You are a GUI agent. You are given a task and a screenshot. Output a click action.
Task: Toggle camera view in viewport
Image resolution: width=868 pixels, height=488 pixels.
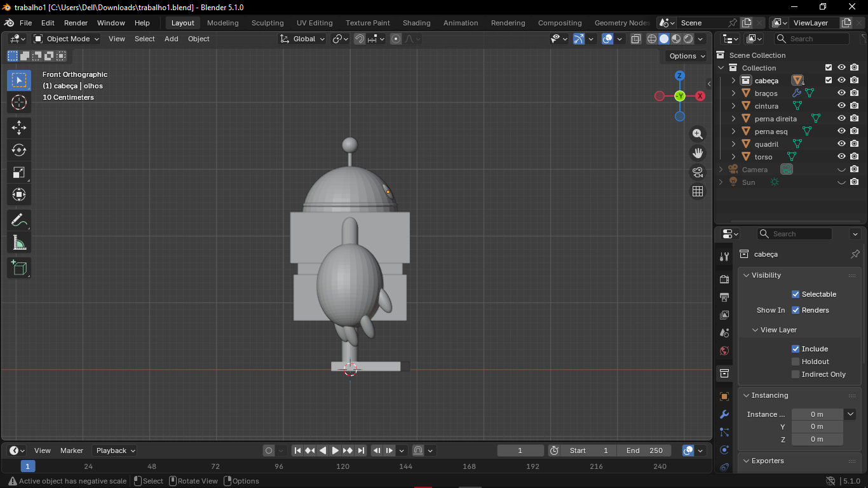pos(698,172)
